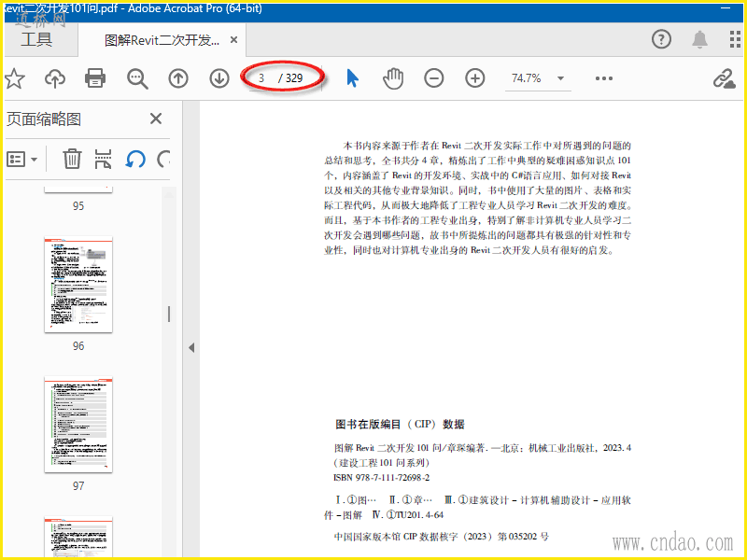Click the 图书在版编目 (CIP) 数据 heading
This screenshot has height=560, width=747.
400,425
